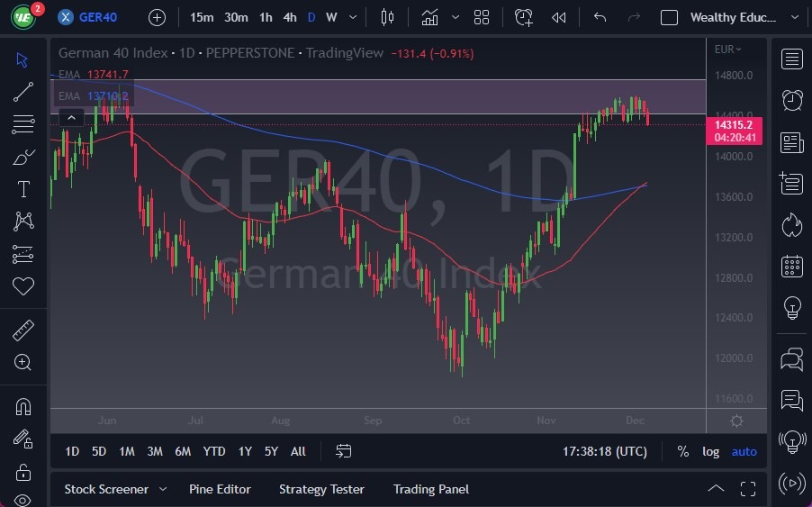
Task: Select the 30m timeframe
Action: [x=236, y=18]
